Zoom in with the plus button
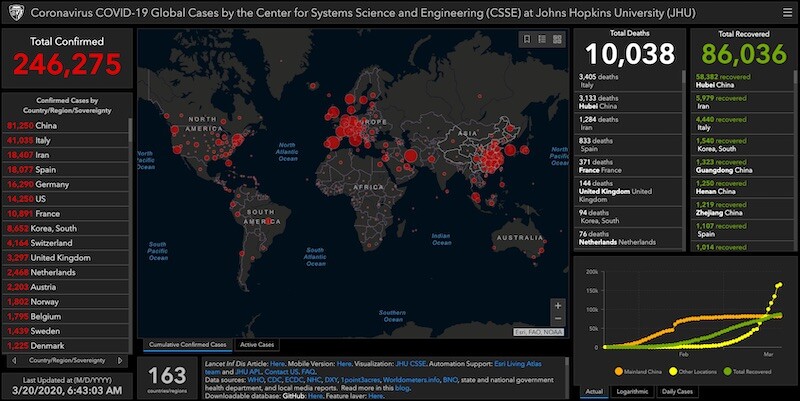Viewport: 800px width, 401px height. click(x=558, y=304)
